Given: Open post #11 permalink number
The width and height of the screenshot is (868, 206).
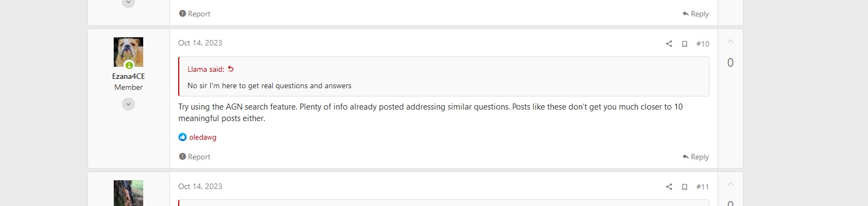Looking at the screenshot, I should coord(703,187).
